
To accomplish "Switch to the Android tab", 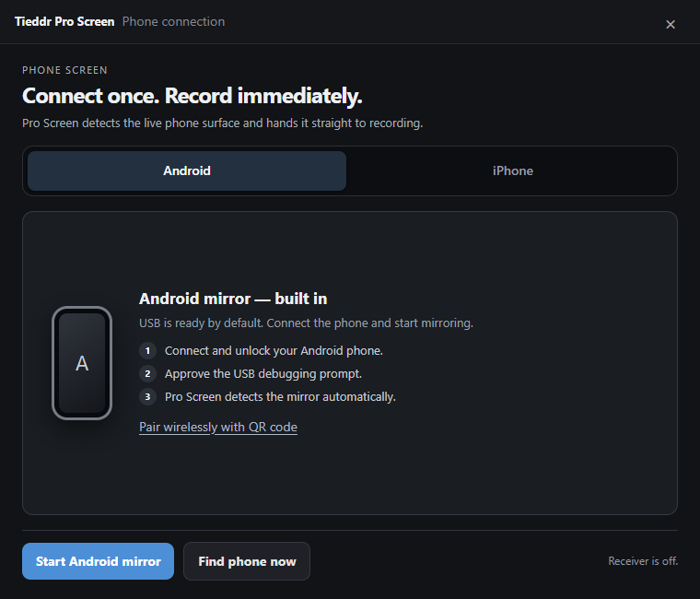I will point(187,170).
